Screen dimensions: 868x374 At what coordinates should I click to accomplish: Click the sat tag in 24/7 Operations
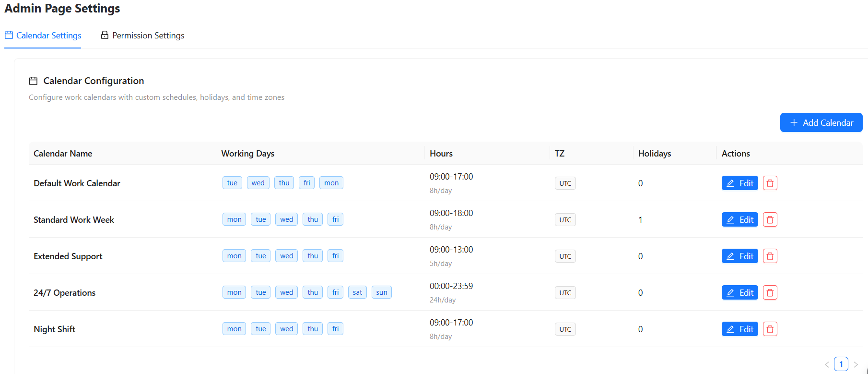click(357, 292)
